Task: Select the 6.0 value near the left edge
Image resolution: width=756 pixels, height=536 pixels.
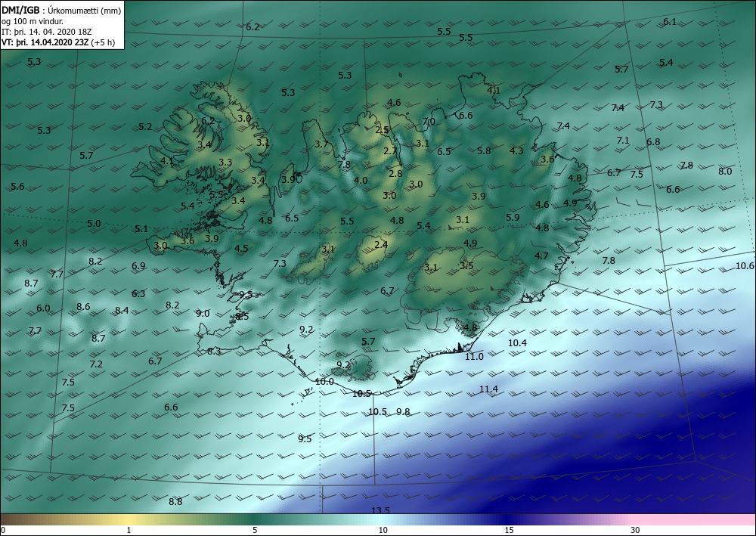Action: click(x=43, y=308)
